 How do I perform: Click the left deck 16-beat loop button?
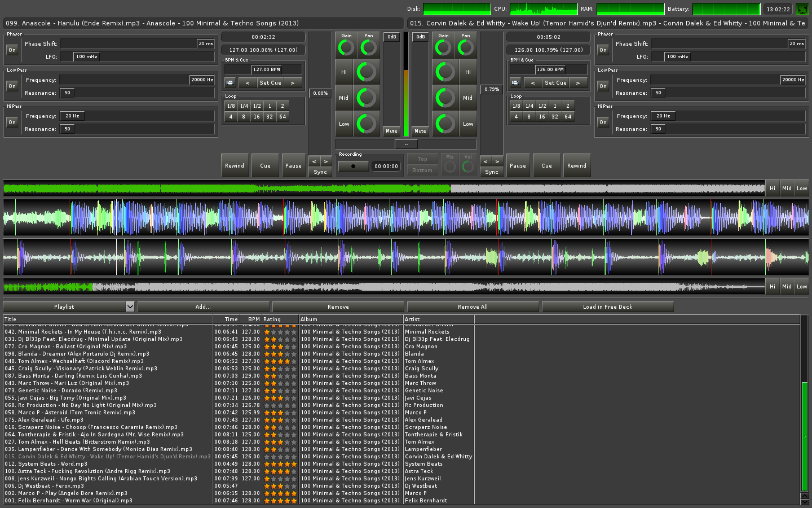[257, 117]
